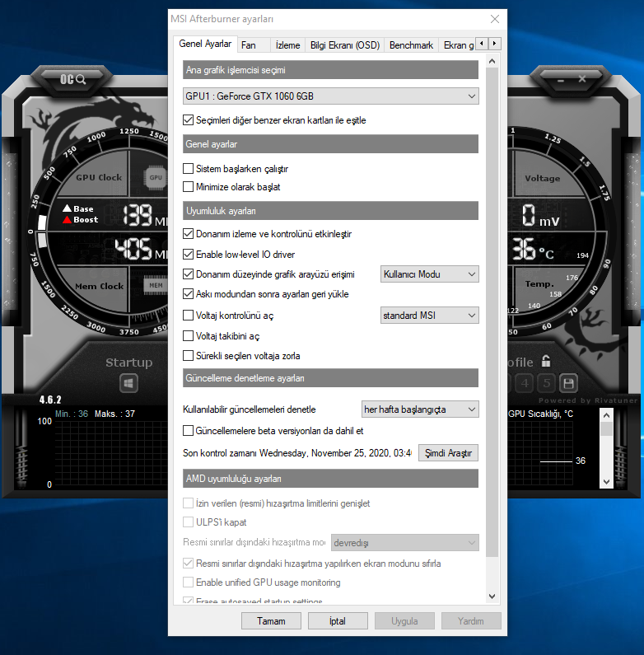This screenshot has width=644, height=655.
Task: Click monitoring graph scroll down arrow
Action: (606, 482)
